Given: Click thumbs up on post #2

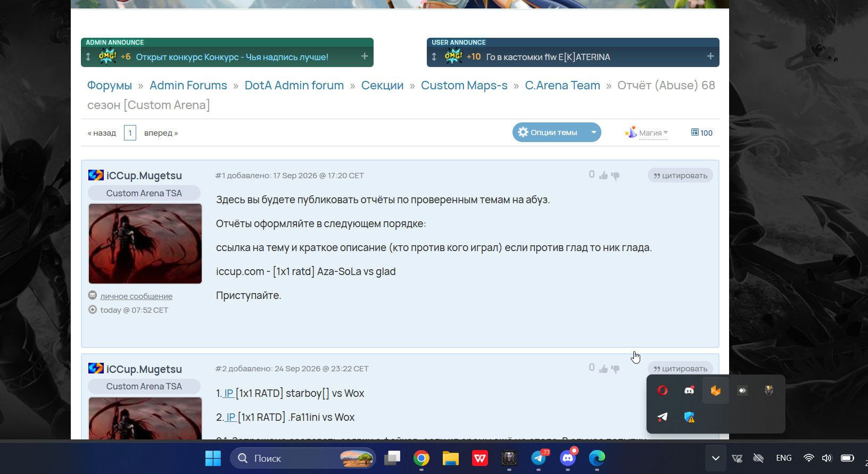Looking at the screenshot, I should point(604,369).
